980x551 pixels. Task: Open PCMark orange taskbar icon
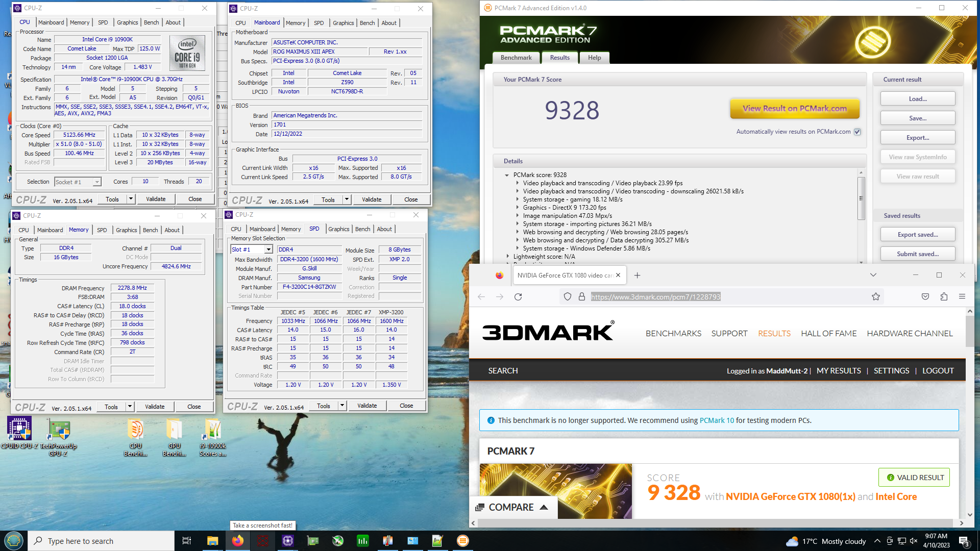coord(462,541)
